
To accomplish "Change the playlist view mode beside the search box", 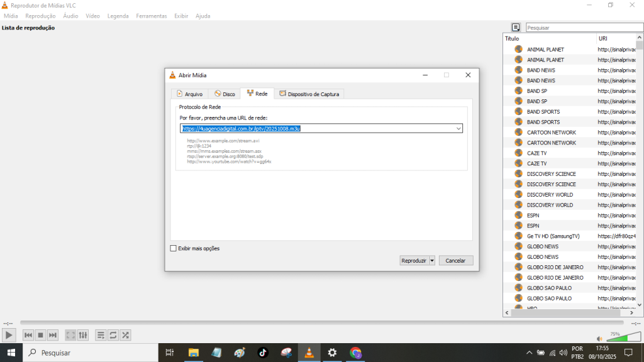I will [x=516, y=28].
